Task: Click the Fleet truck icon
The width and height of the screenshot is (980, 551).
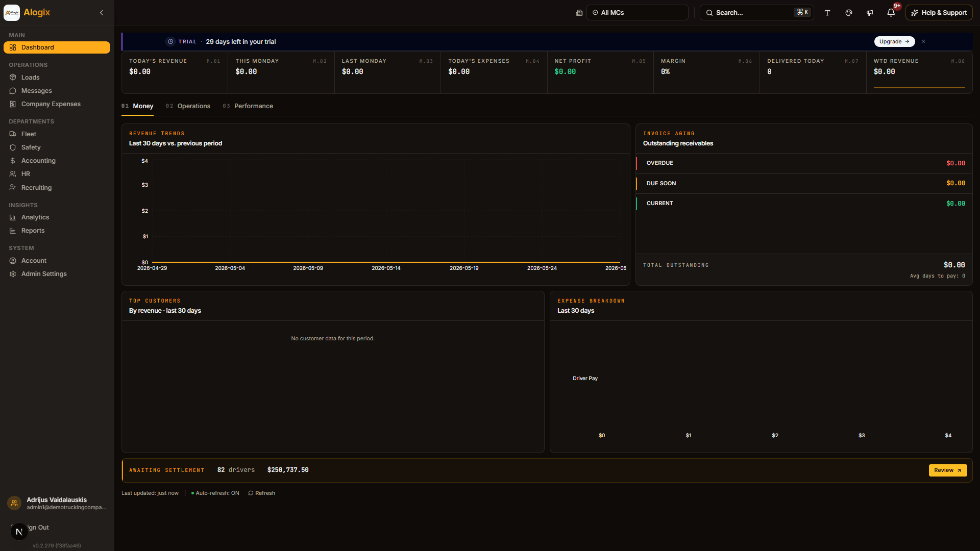Action: point(13,134)
